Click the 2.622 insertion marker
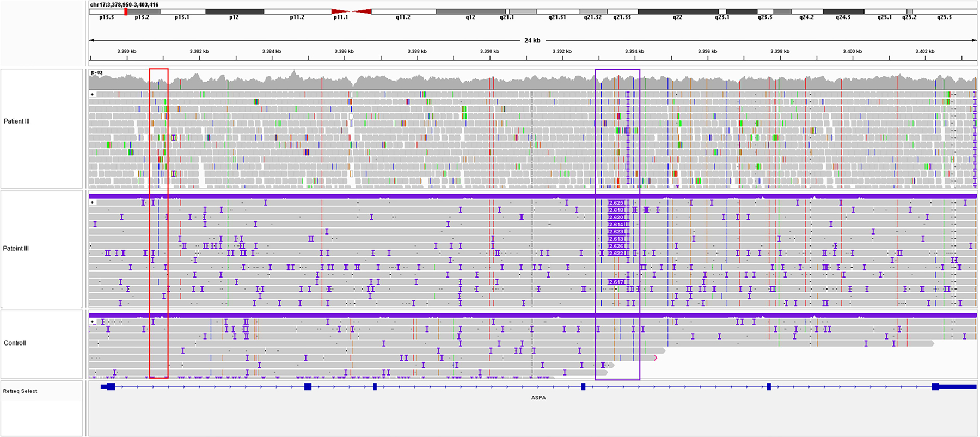 pyautogui.click(x=616, y=253)
